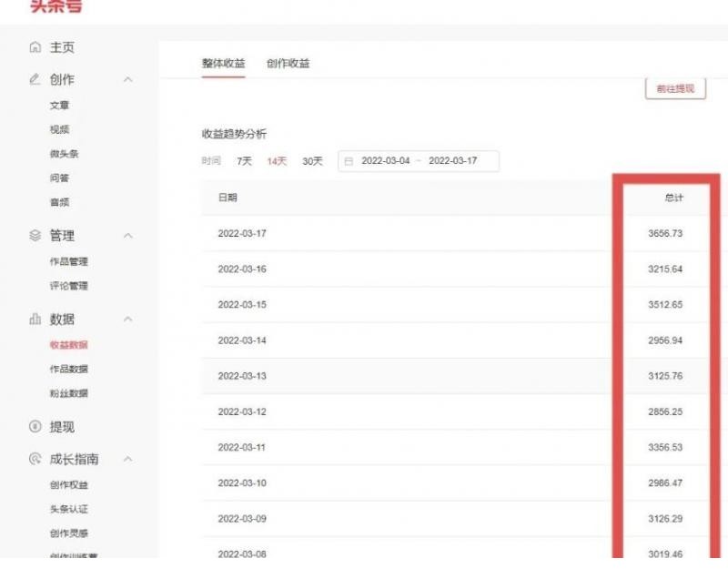Open 作品数据 in sidebar
The height and width of the screenshot is (579, 728).
tap(69, 369)
